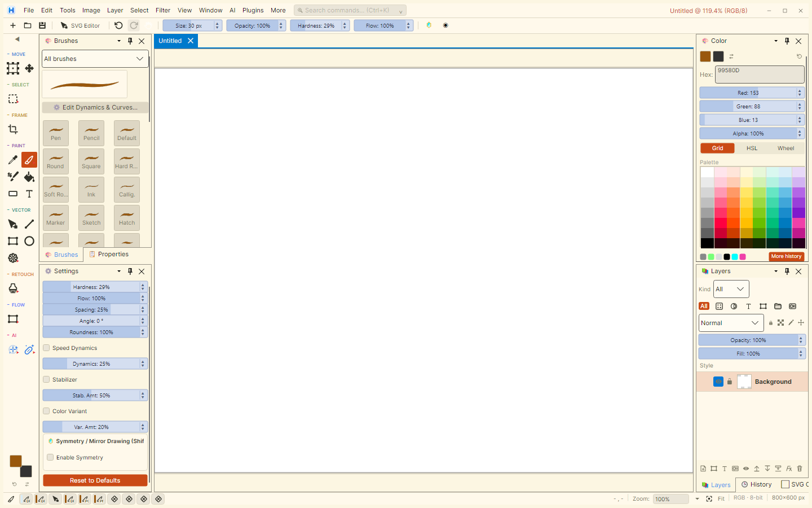The image size is (812, 508).
Task: Open the Color panel options arrow
Action: tap(776, 41)
